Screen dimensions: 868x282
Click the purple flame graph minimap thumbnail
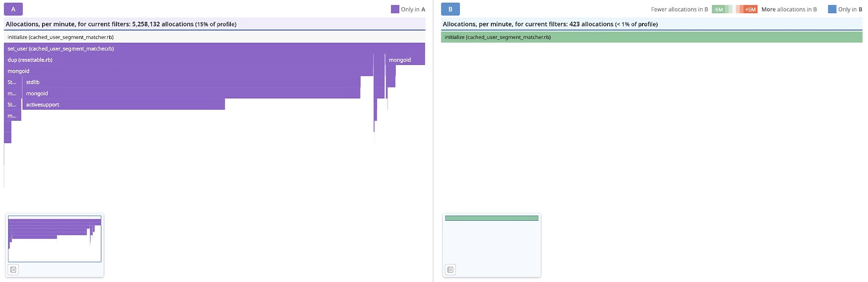point(55,238)
